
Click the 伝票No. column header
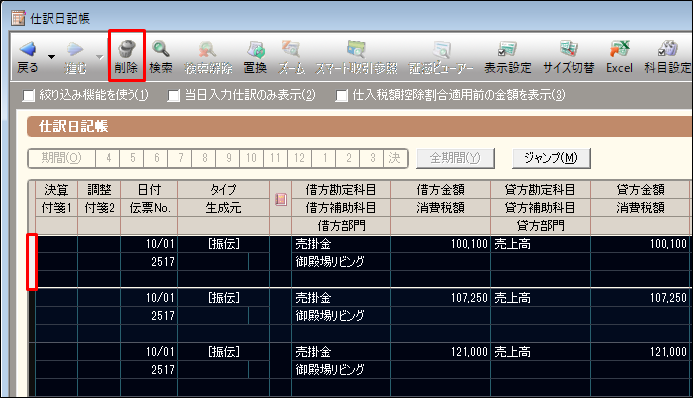149,208
